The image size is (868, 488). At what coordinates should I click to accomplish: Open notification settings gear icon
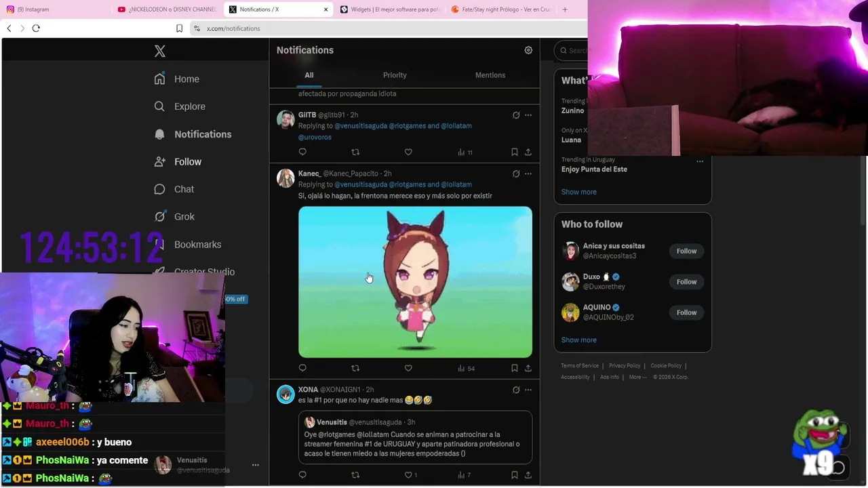click(x=528, y=50)
